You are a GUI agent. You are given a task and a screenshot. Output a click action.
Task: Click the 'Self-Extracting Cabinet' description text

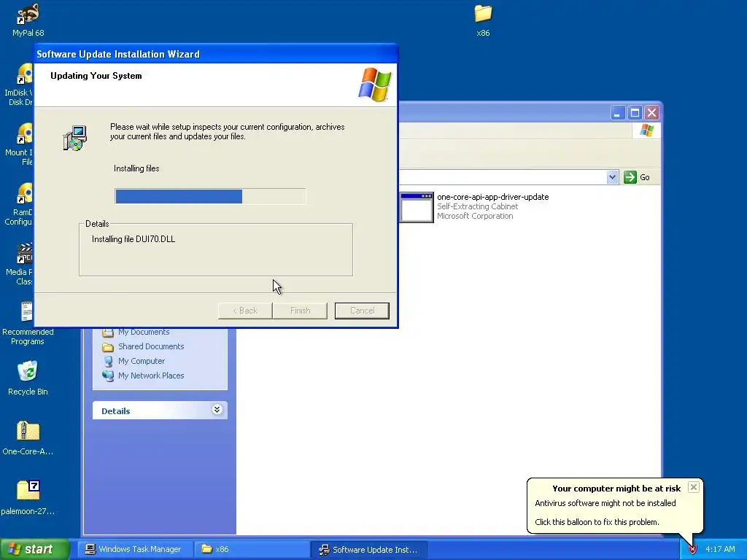(477, 206)
